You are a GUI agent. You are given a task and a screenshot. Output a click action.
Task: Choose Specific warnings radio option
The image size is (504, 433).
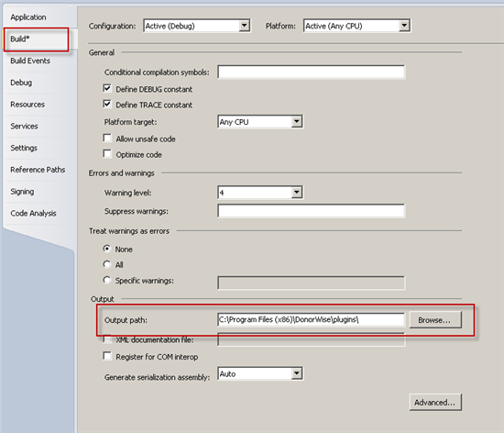pyautogui.click(x=106, y=280)
